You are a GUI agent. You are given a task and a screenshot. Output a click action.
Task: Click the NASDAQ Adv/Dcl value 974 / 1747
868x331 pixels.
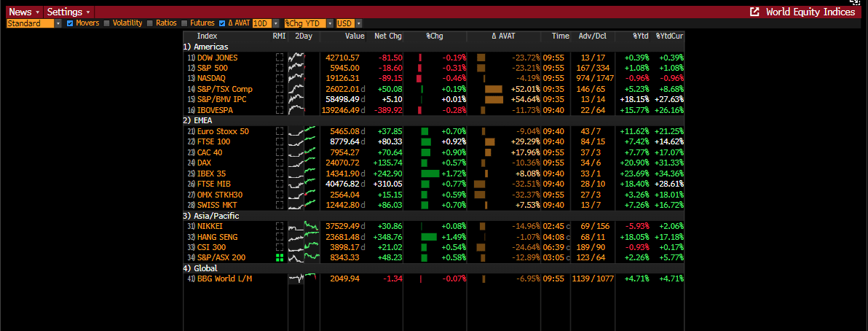[596, 78]
